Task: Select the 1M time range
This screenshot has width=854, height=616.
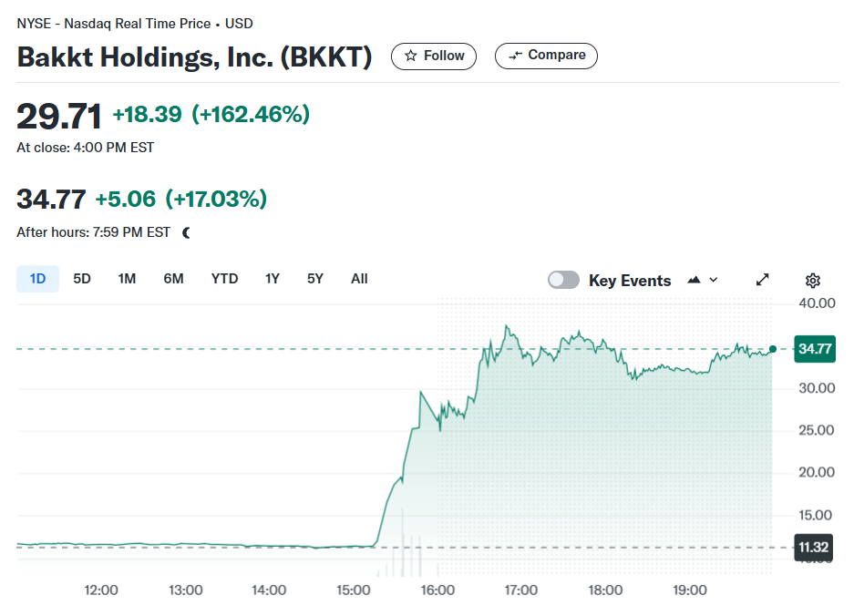Action: pos(127,279)
